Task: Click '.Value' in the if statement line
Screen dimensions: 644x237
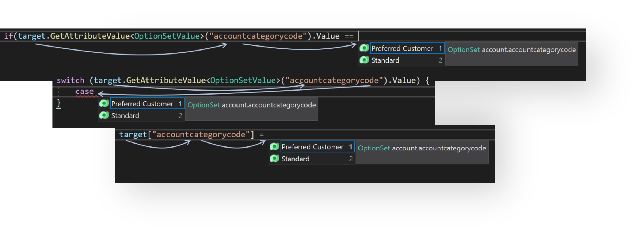Action: (326, 36)
